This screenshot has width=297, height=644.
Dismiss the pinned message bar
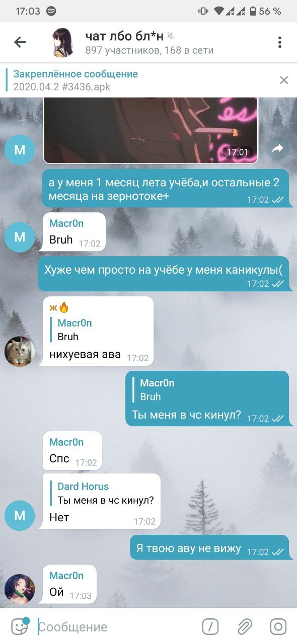point(284,80)
